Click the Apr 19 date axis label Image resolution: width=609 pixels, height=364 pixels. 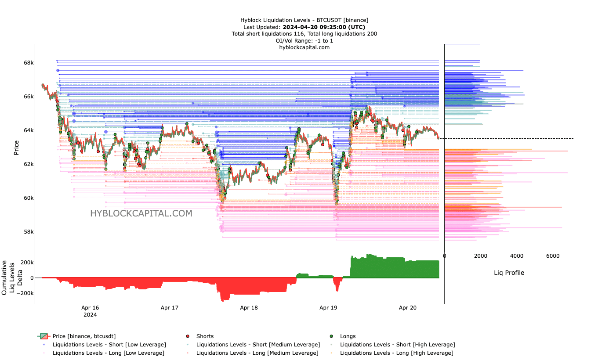point(328,308)
